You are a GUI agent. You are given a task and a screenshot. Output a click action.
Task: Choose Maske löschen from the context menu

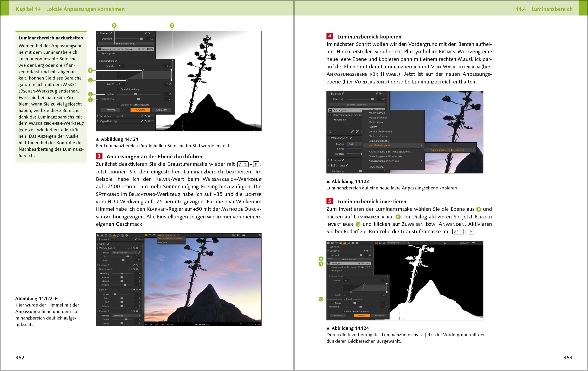pos(377,113)
